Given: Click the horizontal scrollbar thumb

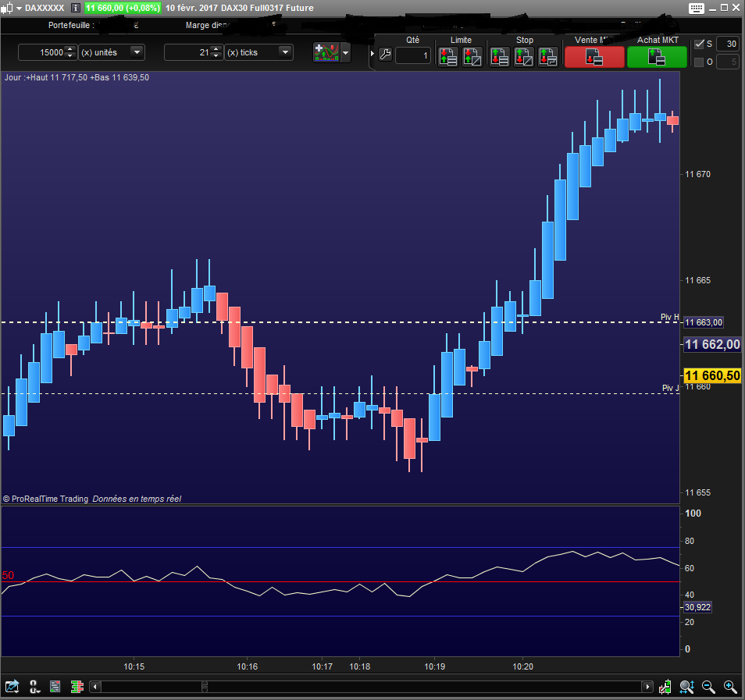Looking at the screenshot, I should pyautogui.click(x=205, y=687).
